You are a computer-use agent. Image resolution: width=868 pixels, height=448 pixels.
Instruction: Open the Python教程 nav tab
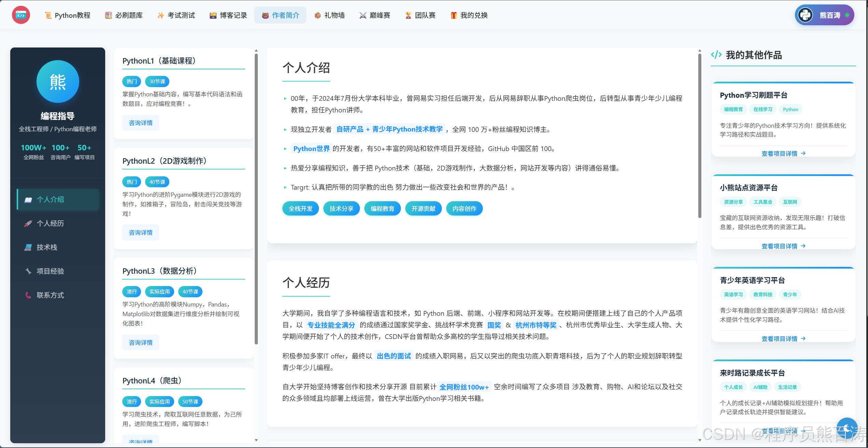tap(68, 15)
